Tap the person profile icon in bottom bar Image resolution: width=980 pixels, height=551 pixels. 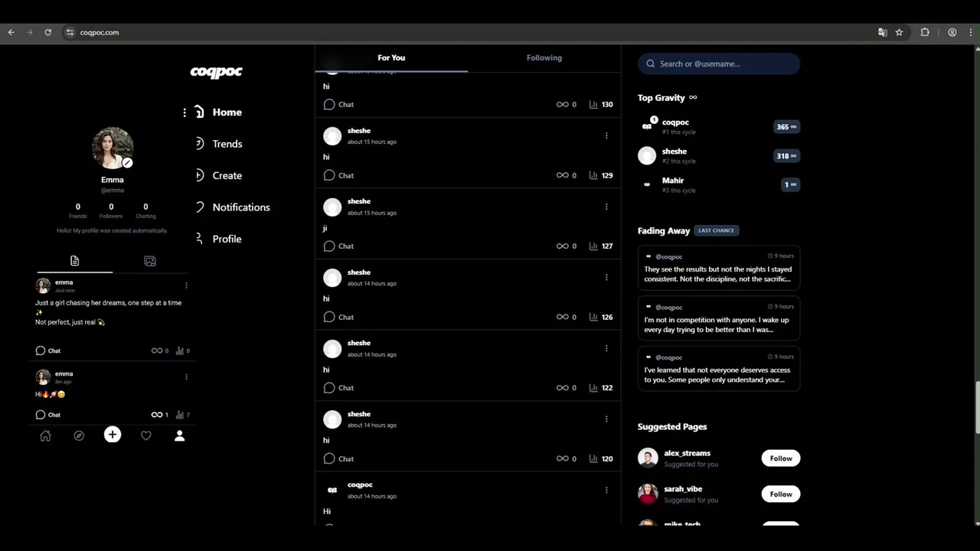click(180, 435)
